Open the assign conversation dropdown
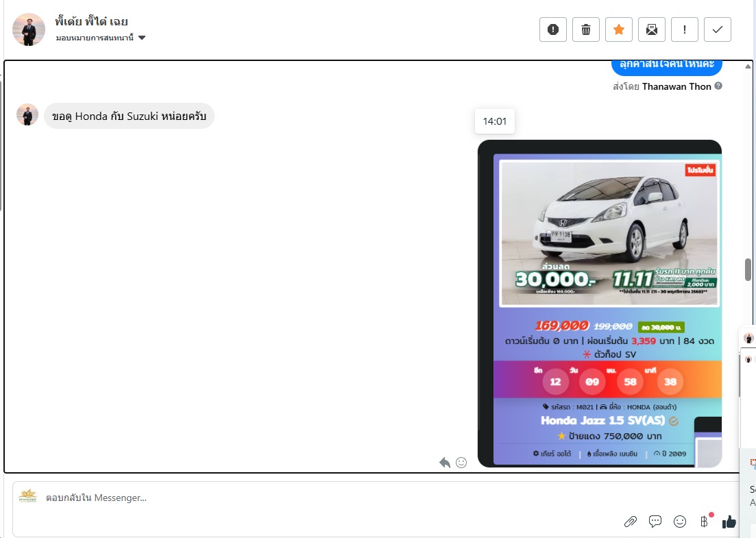 (x=100, y=38)
